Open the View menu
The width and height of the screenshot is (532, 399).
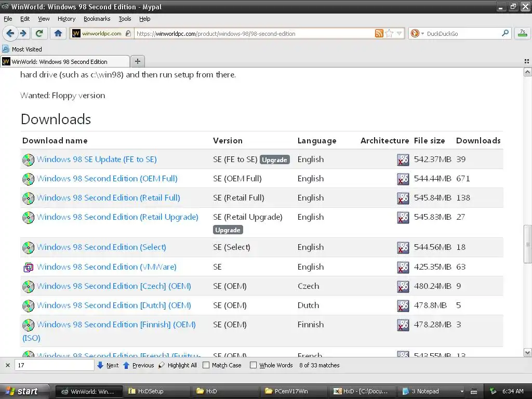coord(44,19)
